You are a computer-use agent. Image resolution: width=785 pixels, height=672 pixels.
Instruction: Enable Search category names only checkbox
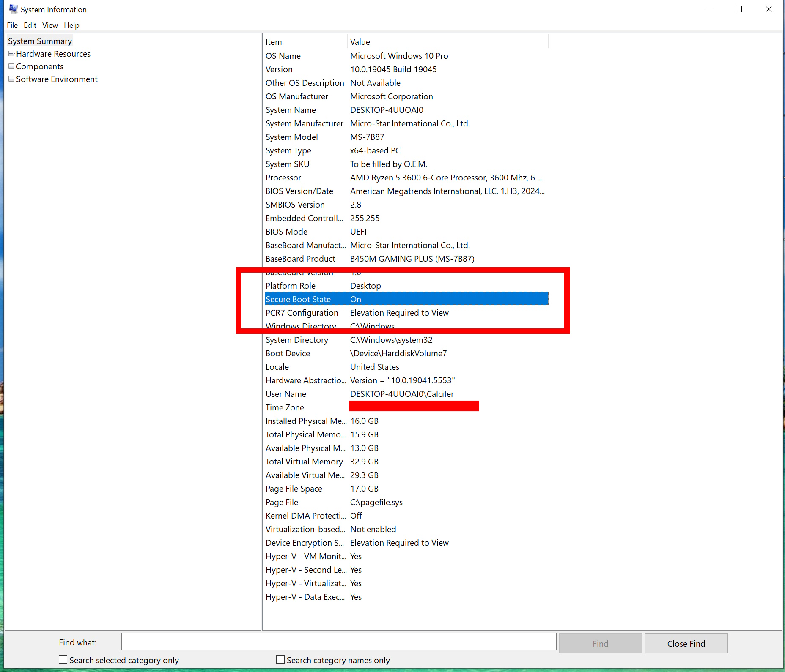(x=280, y=659)
